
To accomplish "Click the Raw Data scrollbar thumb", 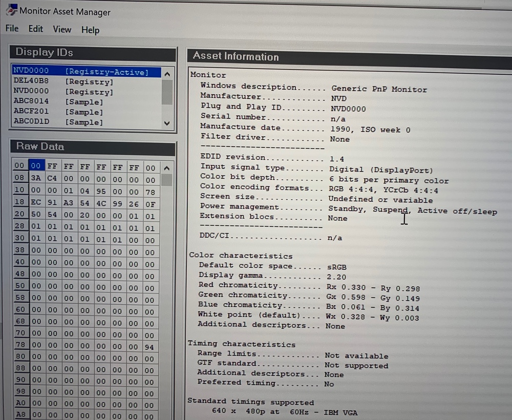I will pyautogui.click(x=166, y=180).
